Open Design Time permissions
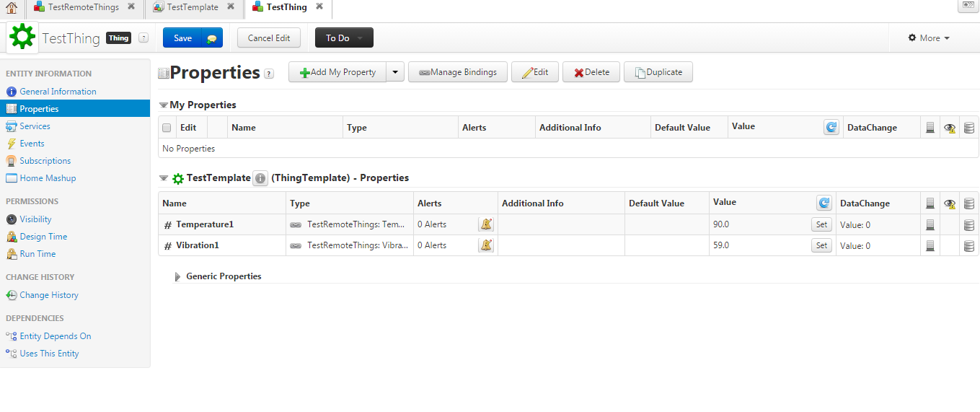The image size is (980, 412). pyautogui.click(x=43, y=237)
